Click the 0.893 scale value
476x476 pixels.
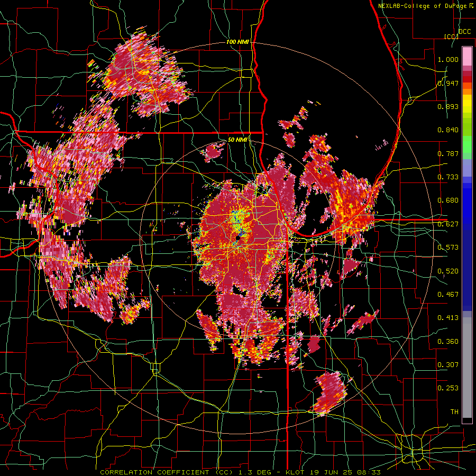[x=448, y=106]
